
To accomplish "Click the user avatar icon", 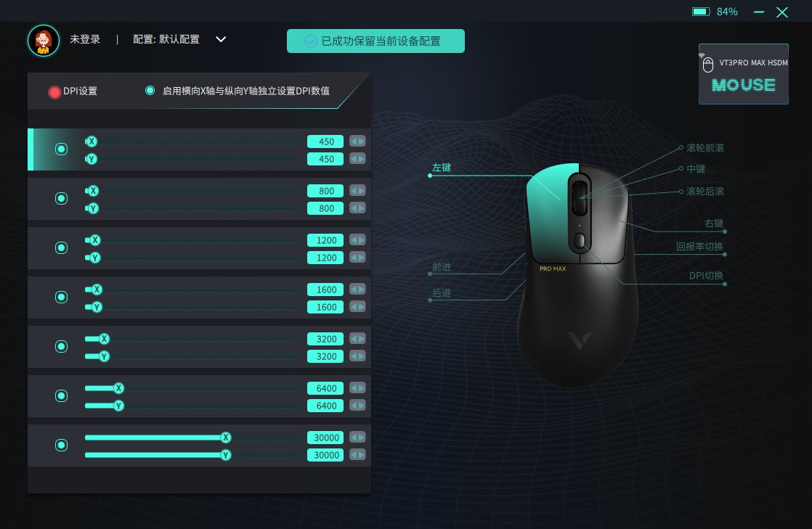I will pyautogui.click(x=44, y=41).
